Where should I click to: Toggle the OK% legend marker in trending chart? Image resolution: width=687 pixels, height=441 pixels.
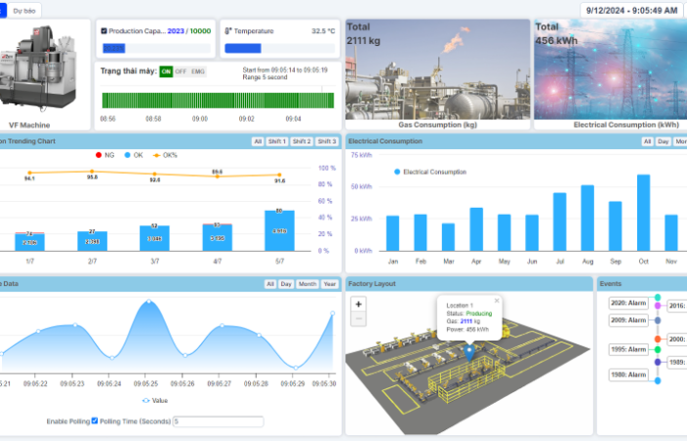click(157, 155)
